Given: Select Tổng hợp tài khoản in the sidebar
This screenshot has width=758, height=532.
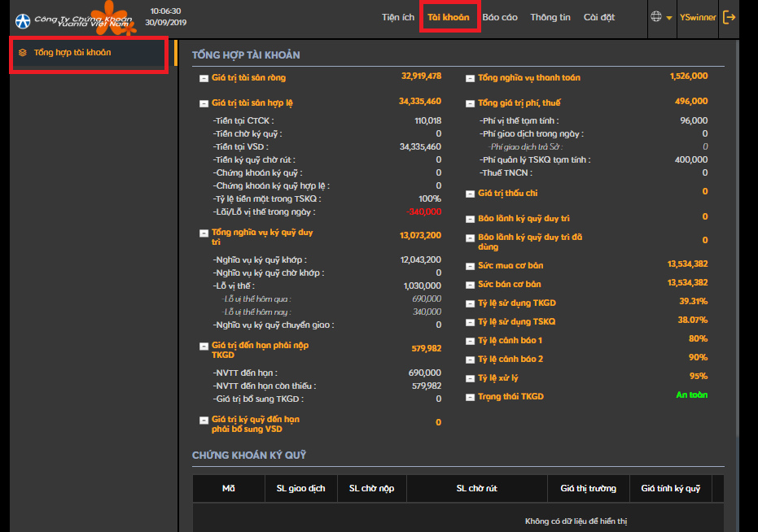Looking at the screenshot, I should point(72,53).
